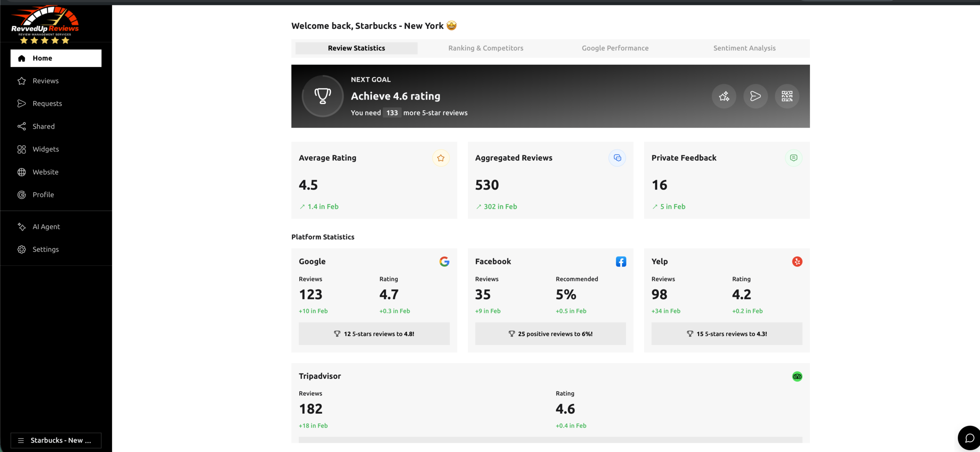Open the Sentiment Analysis tab
The width and height of the screenshot is (980, 452).
[744, 48]
